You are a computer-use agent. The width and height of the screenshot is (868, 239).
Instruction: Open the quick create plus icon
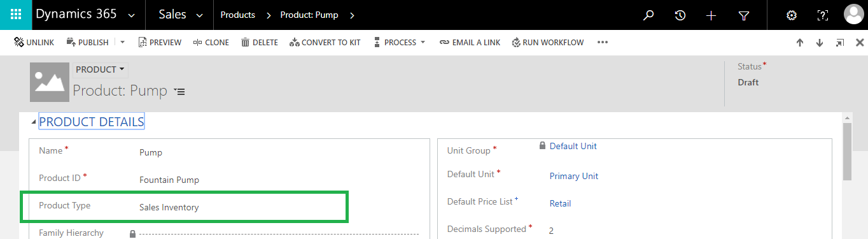pyautogui.click(x=711, y=15)
